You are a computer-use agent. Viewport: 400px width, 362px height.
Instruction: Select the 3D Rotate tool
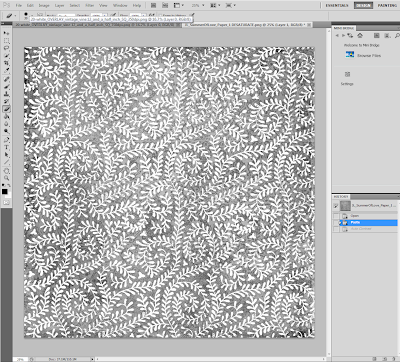[x=6, y=171]
